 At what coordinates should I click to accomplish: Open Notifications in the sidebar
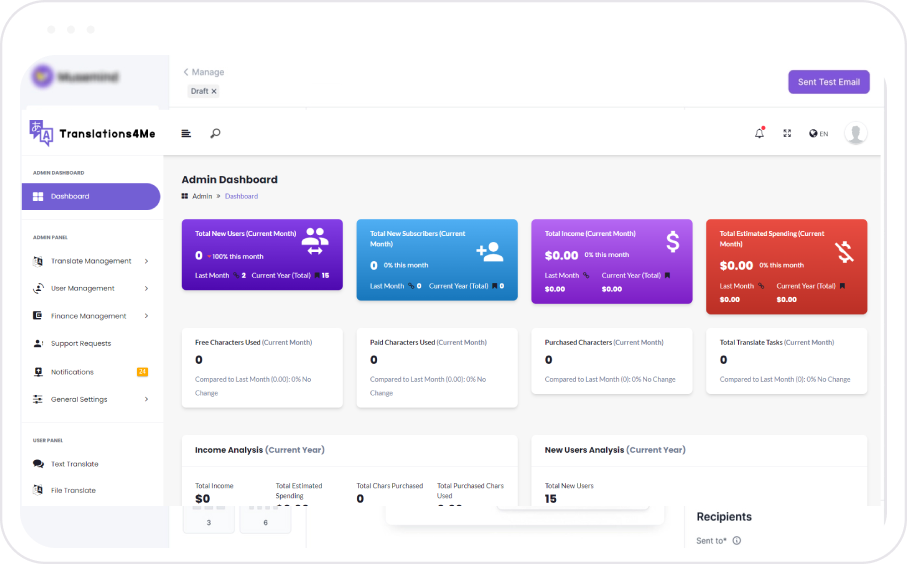coord(72,372)
